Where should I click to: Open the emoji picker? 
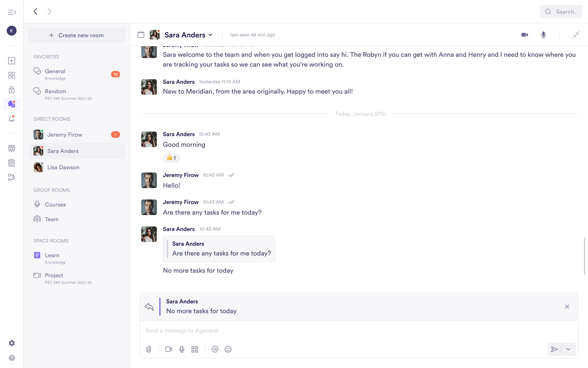click(228, 349)
